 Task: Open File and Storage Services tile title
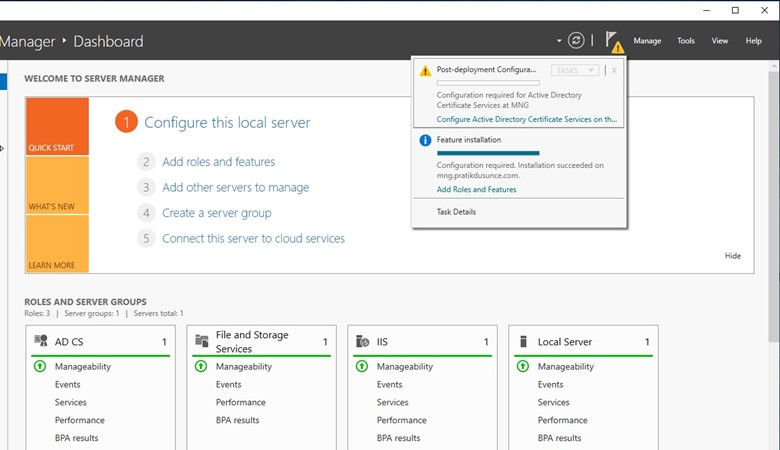coord(252,342)
